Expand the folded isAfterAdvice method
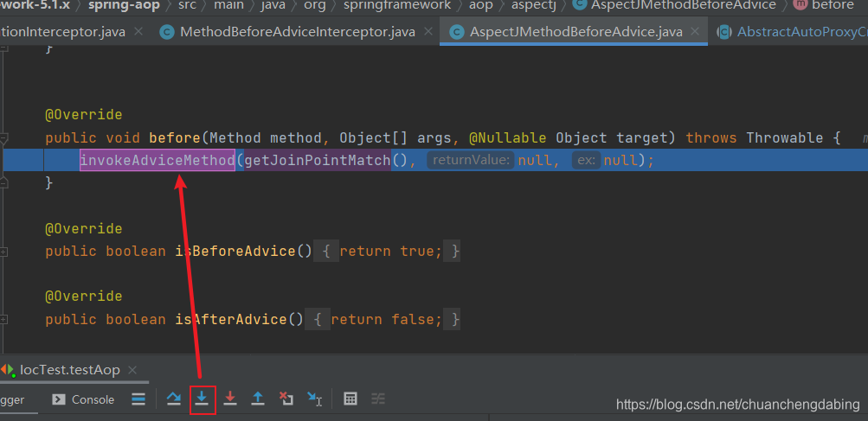 (3, 320)
